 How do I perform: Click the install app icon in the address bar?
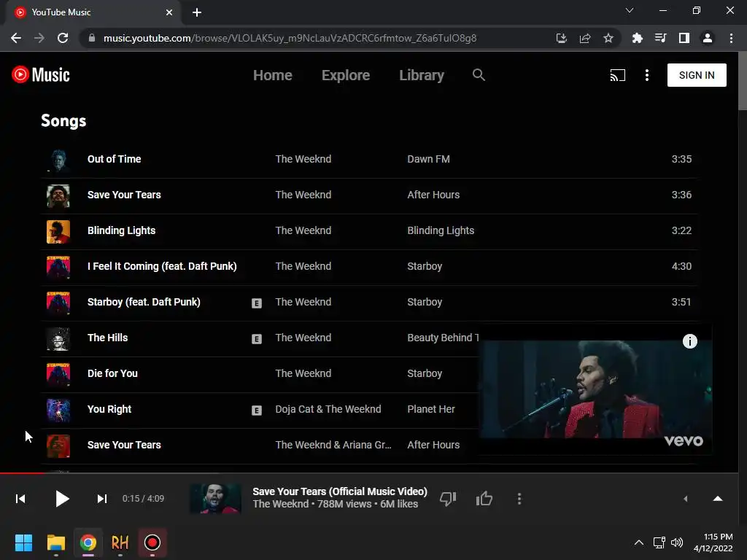pyautogui.click(x=562, y=38)
